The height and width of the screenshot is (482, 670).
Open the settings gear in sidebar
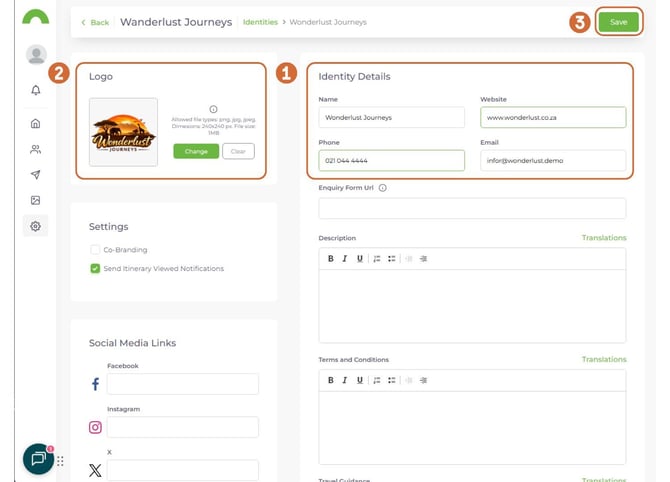[36, 226]
